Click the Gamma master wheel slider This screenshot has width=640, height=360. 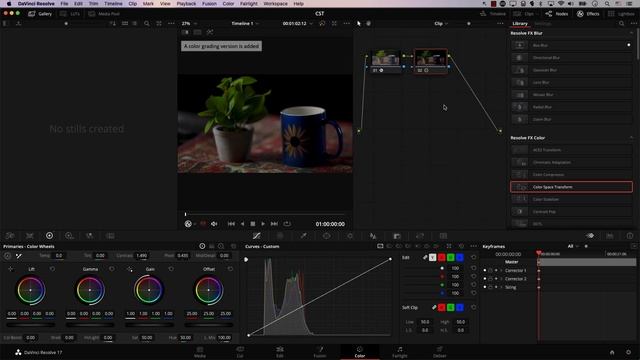pyautogui.click(x=90, y=325)
